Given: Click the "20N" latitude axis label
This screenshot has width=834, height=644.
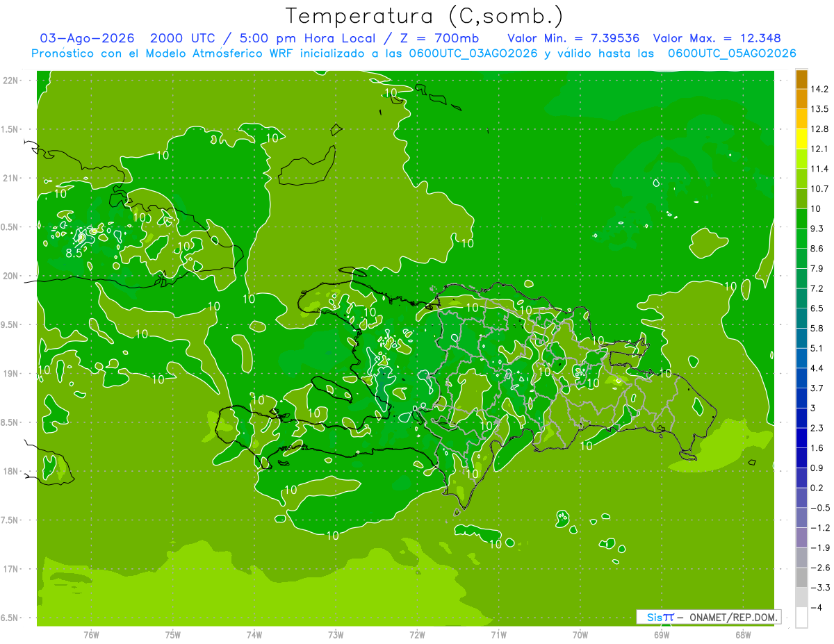Looking at the screenshot, I should pyautogui.click(x=12, y=276).
